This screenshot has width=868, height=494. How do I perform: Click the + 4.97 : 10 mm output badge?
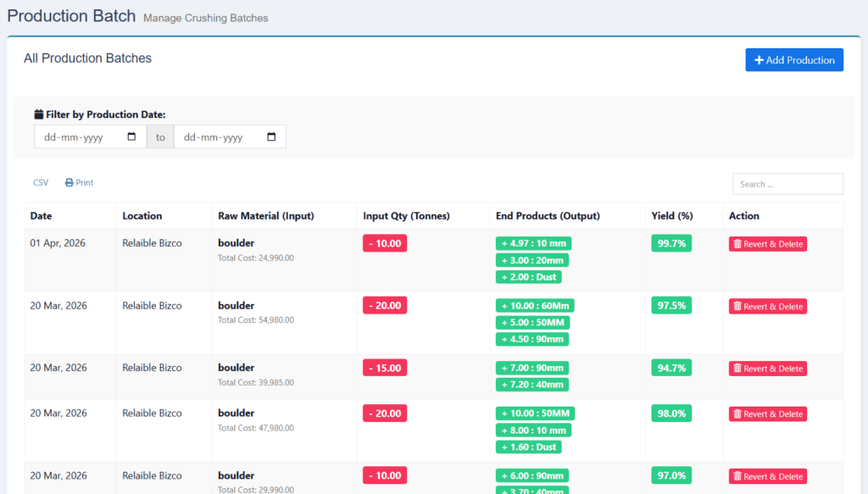pos(534,243)
